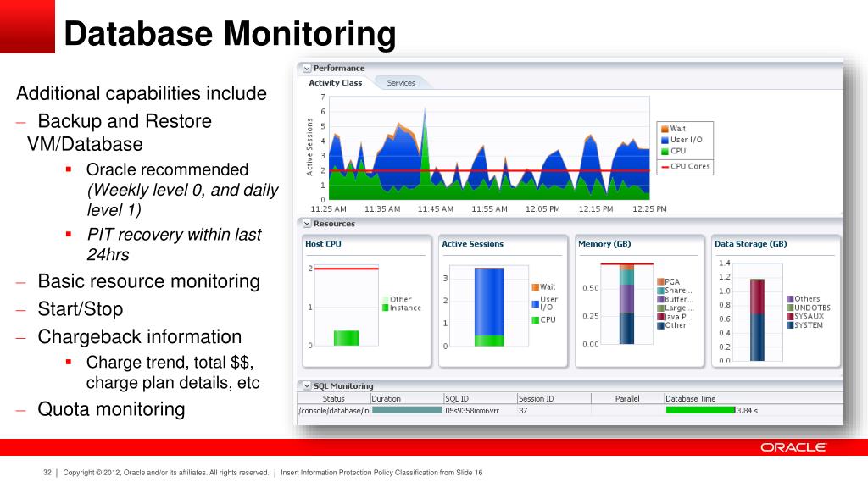This screenshot has height=488, width=868.
Task: Click the Java P... legend entry in Memory
Action: (674, 317)
